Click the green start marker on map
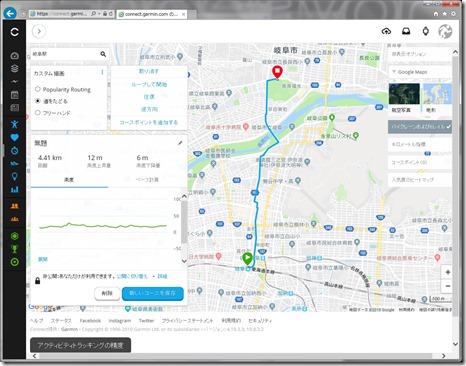 [x=247, y=258]
